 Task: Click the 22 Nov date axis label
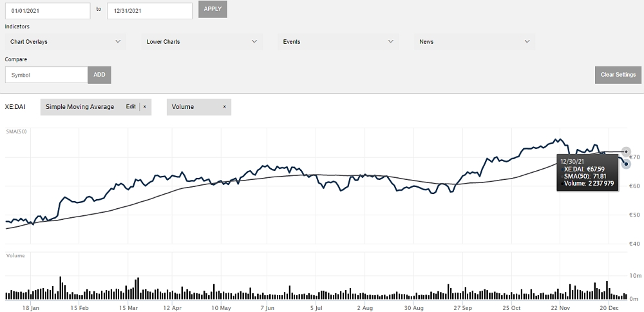click(x=560, y=308)
